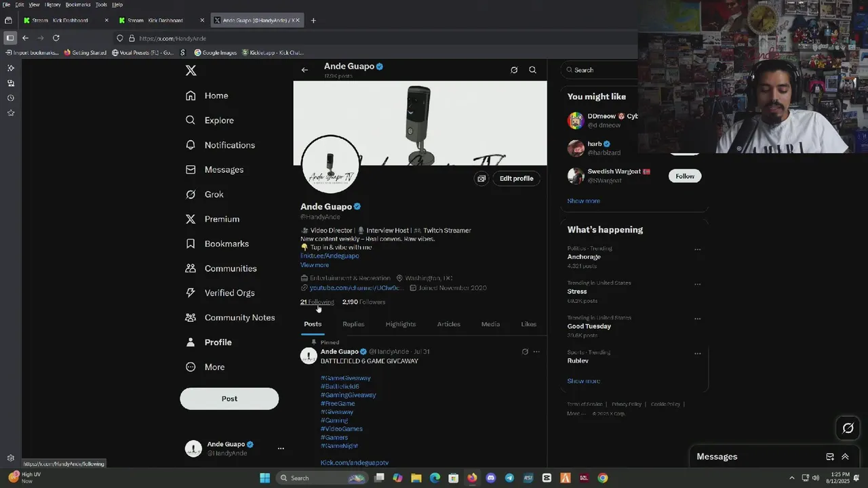Click Grok icon on the pinned post
The width and height of the screenshot is (868, 488).
525,352
